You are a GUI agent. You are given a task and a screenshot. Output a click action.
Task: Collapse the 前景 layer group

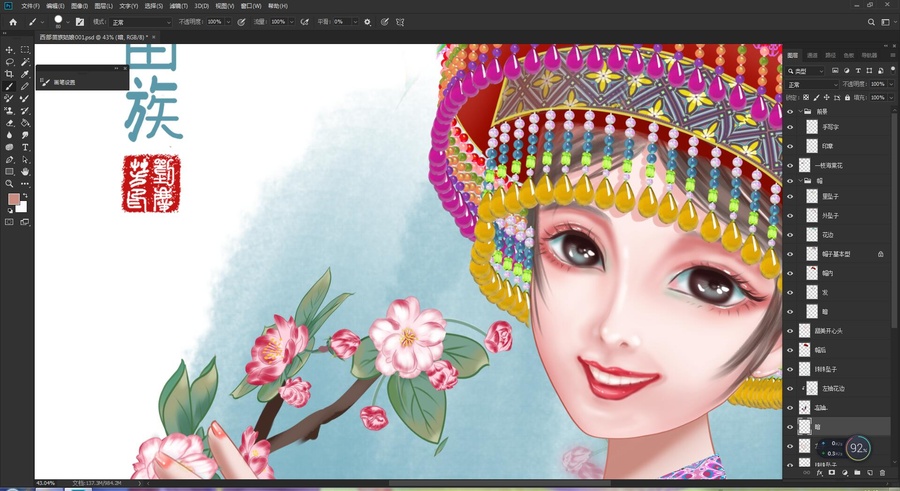801,111
